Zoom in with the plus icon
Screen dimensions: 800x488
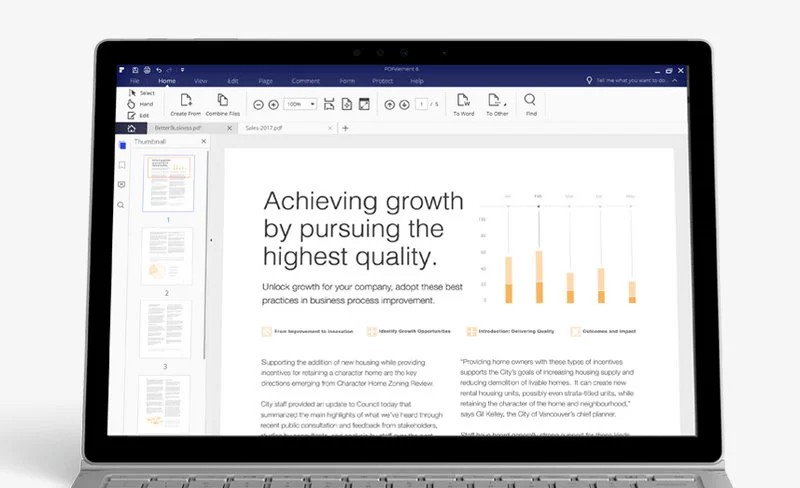[274, 104]
